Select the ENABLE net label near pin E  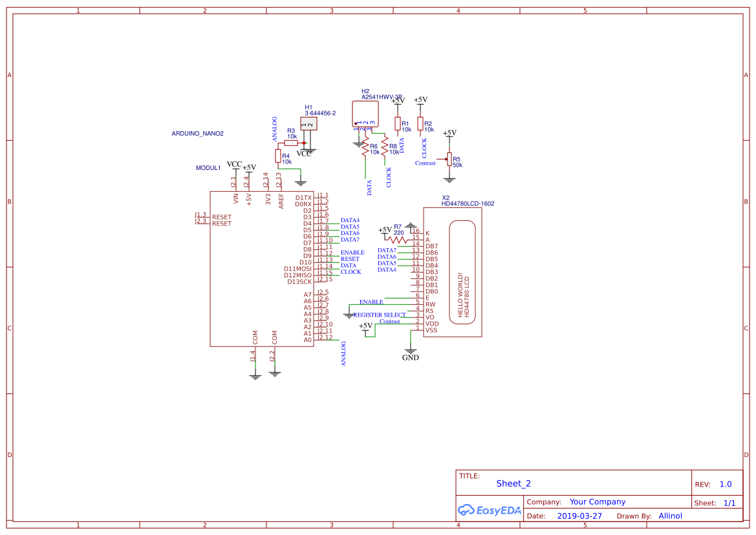pos(371,302)
